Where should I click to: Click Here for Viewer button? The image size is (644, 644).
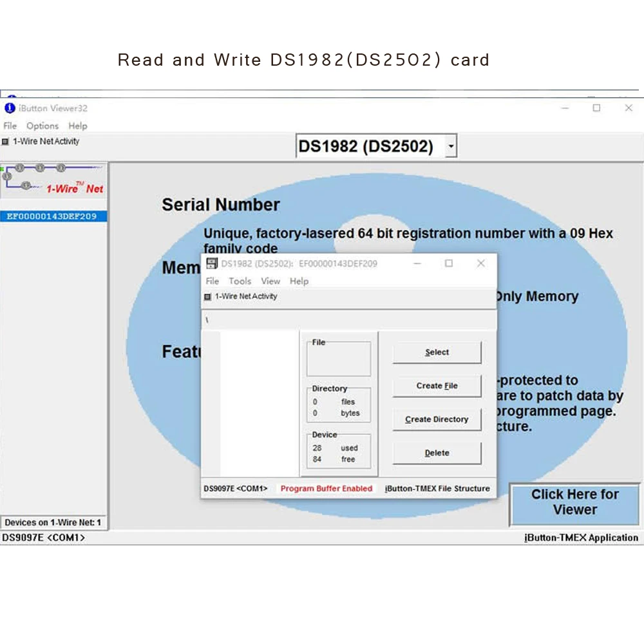tap(574, 504)
